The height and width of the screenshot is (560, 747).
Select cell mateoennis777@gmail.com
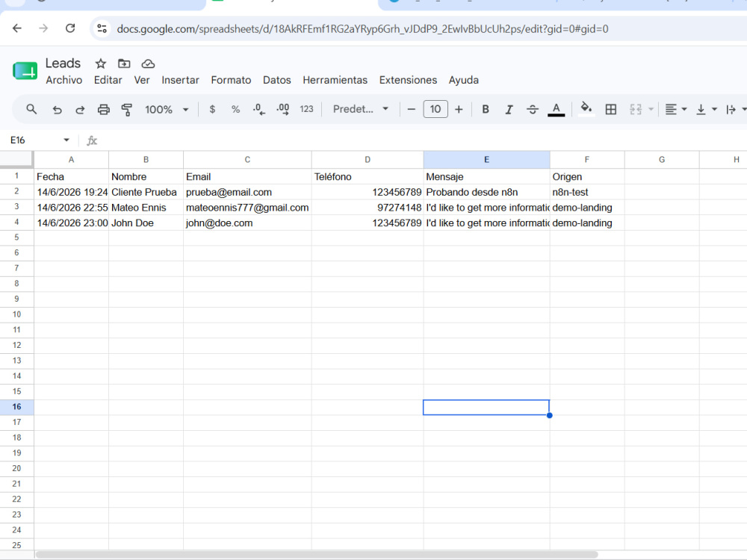click(x=247, y=208)
